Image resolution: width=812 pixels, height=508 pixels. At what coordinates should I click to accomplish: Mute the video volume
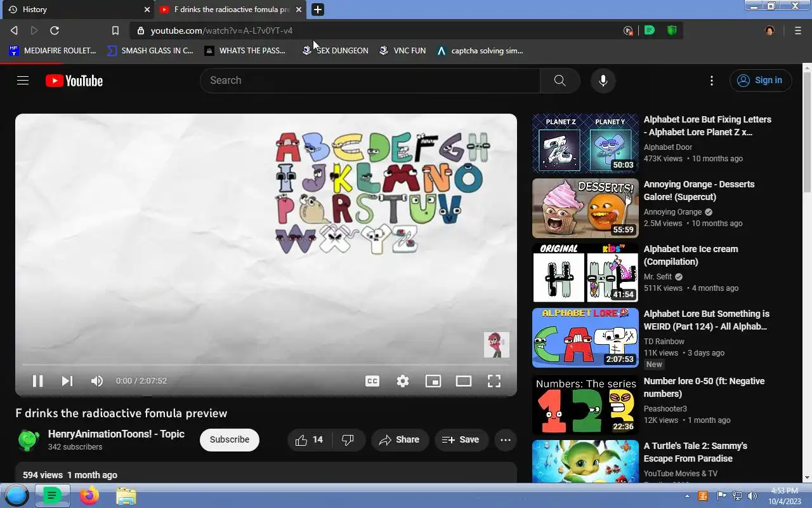coord(96,381)
